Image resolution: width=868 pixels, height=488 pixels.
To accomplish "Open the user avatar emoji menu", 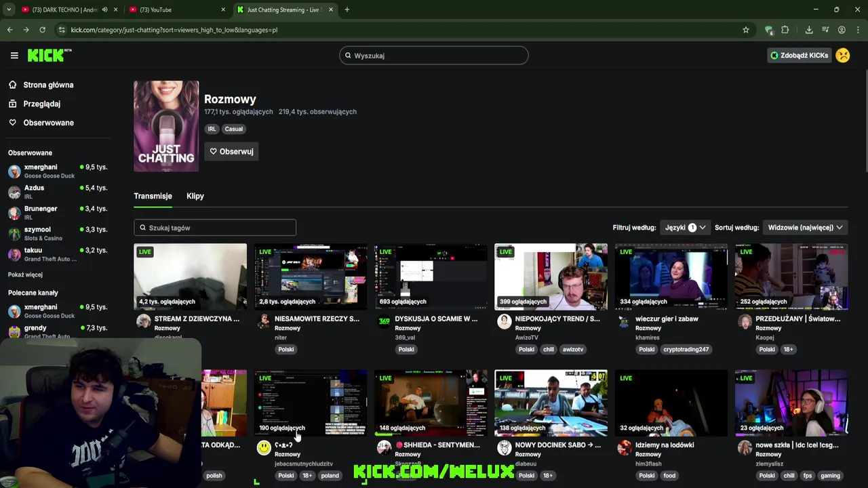I will point(843,56).
